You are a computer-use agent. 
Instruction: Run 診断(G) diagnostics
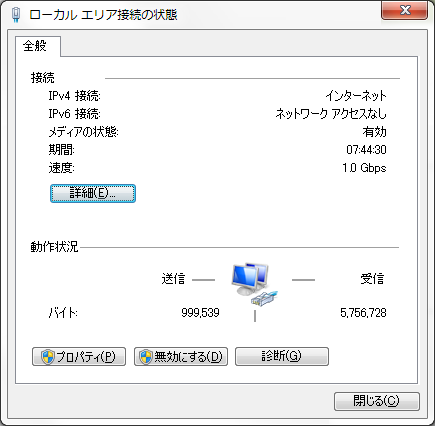coord(282,357)
